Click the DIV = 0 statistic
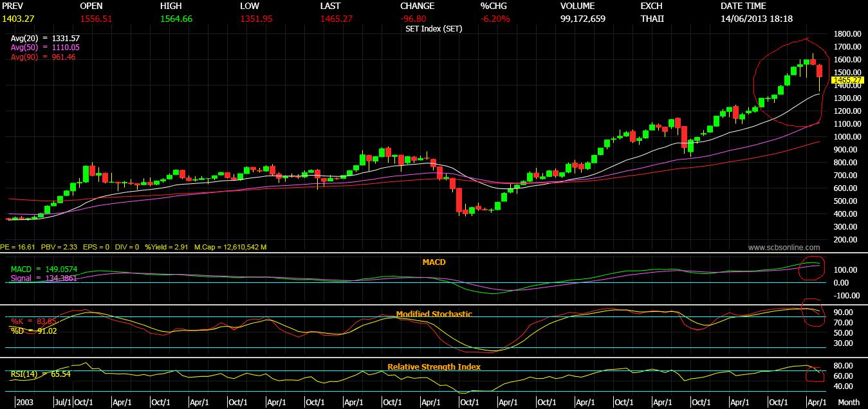The width and height of the screenshot is (868, 409). (127, 247)
